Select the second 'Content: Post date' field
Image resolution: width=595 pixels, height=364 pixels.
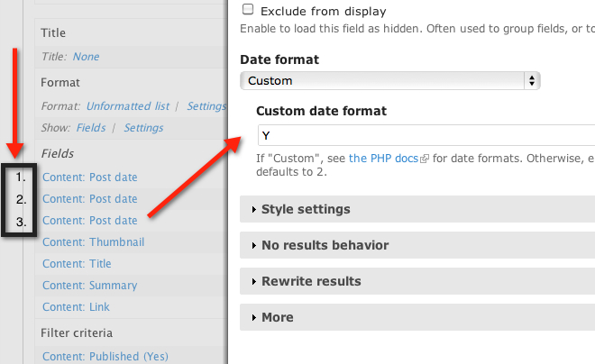[90, 199]
